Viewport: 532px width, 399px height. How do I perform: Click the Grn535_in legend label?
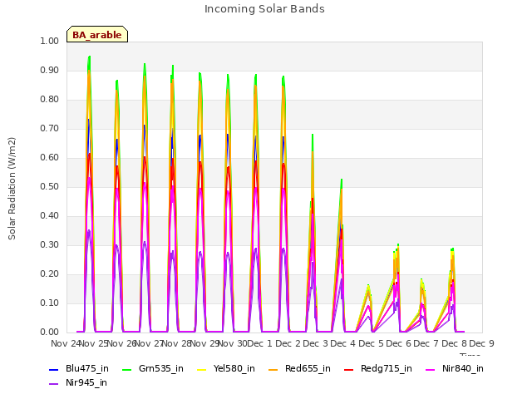160,368
